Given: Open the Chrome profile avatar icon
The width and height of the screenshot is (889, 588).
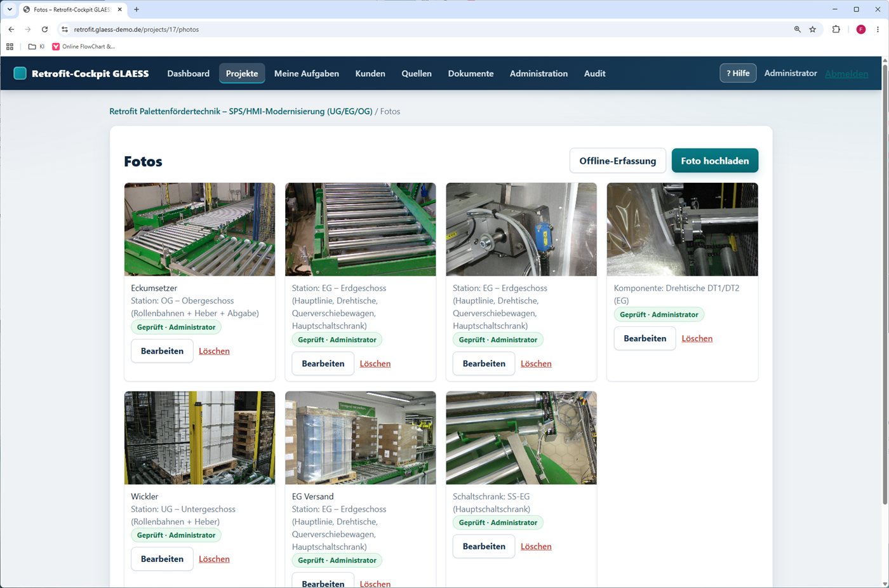Looking at the screenshot, I should (x=861, y=29).
